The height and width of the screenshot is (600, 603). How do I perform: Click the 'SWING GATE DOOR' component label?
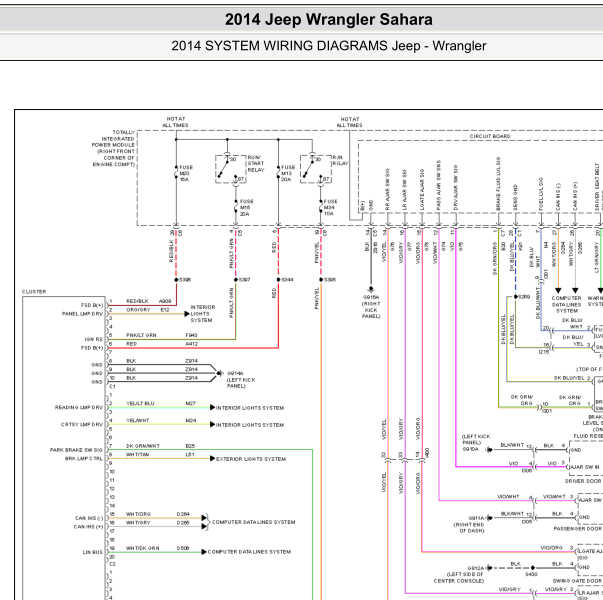(578, 581)
